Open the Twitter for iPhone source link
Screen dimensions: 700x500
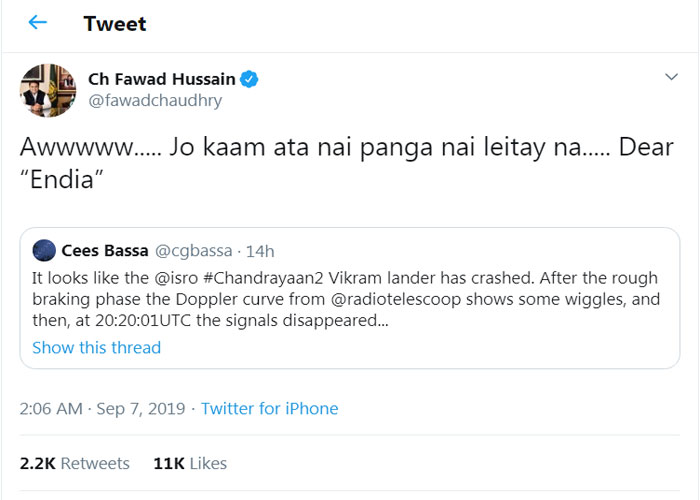[x=270, y=408]
